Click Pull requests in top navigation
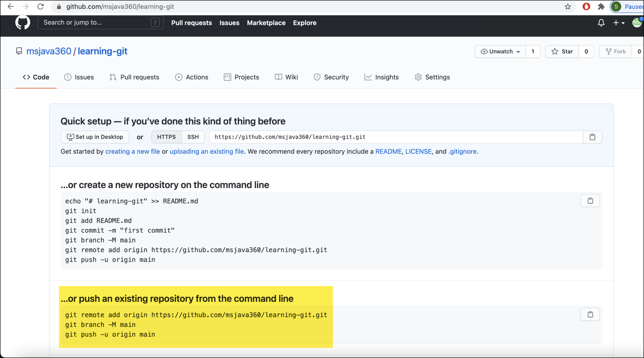The image size is (644, 358). [192, 23]
